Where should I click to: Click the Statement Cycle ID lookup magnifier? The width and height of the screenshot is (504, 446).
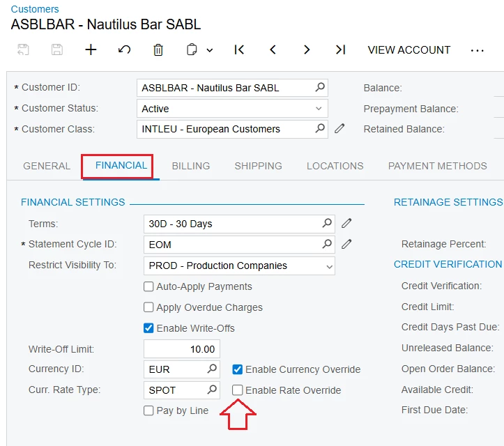pos(327,244)
